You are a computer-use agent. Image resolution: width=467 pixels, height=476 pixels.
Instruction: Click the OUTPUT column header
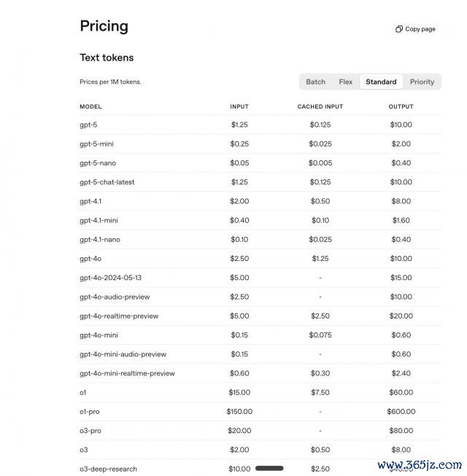tap(401, 107)
